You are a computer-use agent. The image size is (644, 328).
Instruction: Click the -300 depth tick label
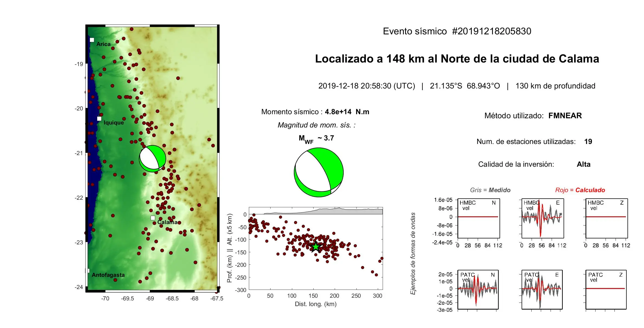[x=241, y=290]
